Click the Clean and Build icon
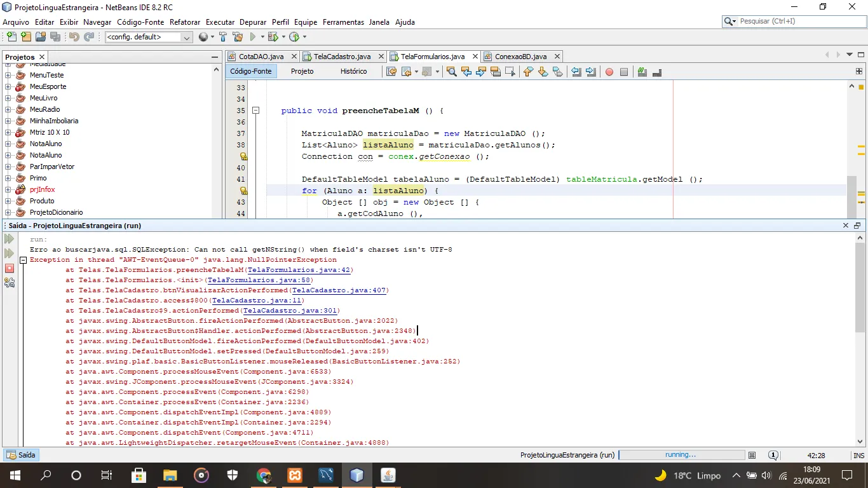The width and height of the screenshot is (868, 488). (x=238, y=37)
